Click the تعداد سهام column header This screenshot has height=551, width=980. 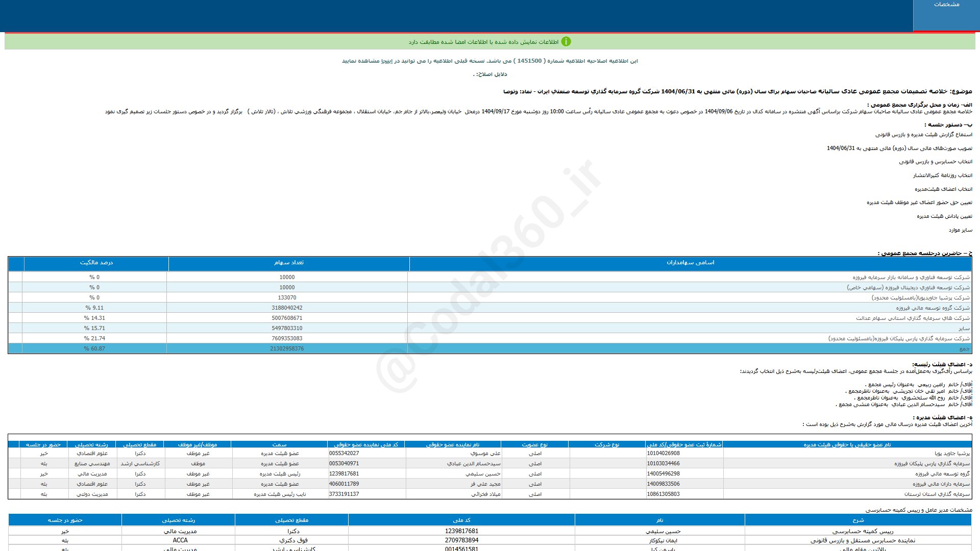coord(288,263)
